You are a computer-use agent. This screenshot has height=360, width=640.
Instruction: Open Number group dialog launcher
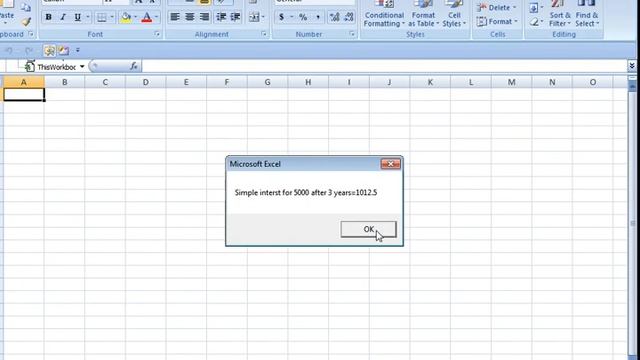tap(352, 34)
